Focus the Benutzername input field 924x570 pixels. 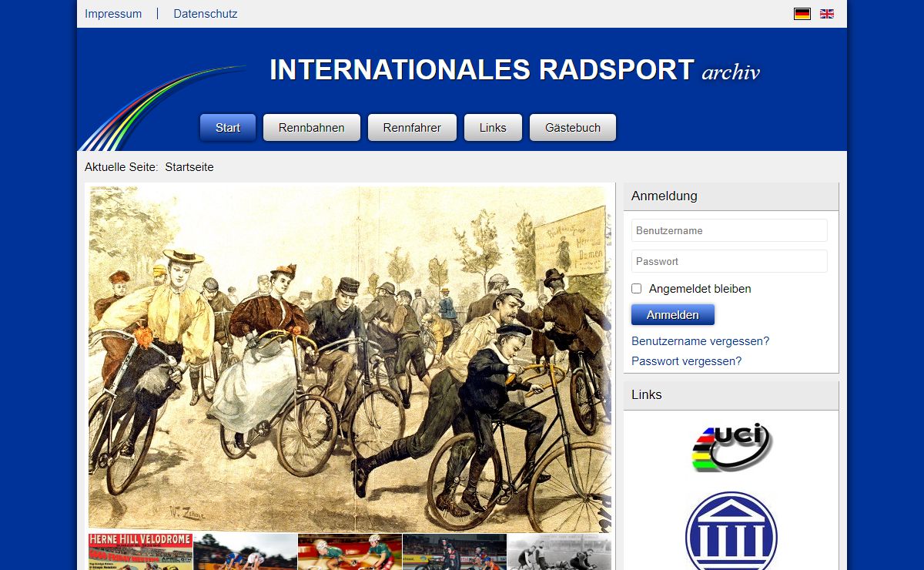[x=729, y=230]
